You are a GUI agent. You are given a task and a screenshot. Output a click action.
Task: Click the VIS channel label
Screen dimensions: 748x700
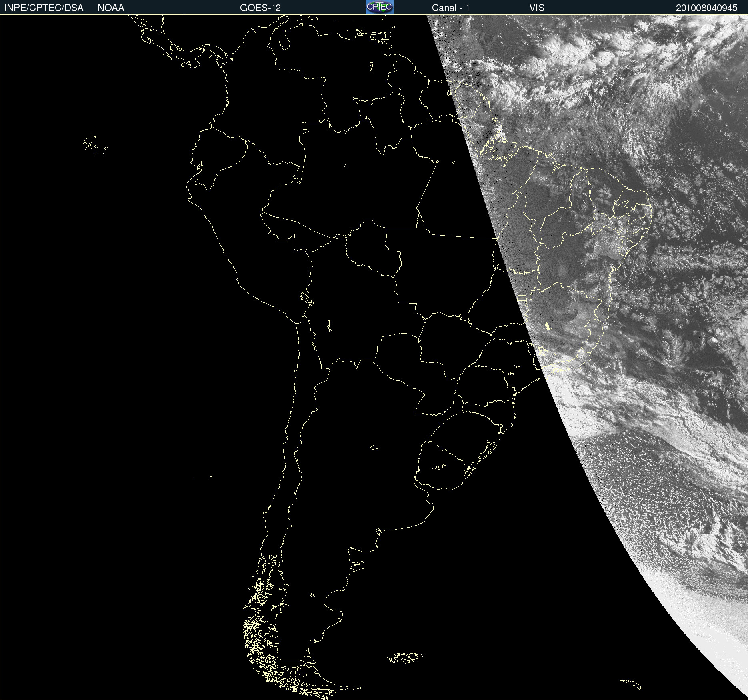tap(537, 8)
